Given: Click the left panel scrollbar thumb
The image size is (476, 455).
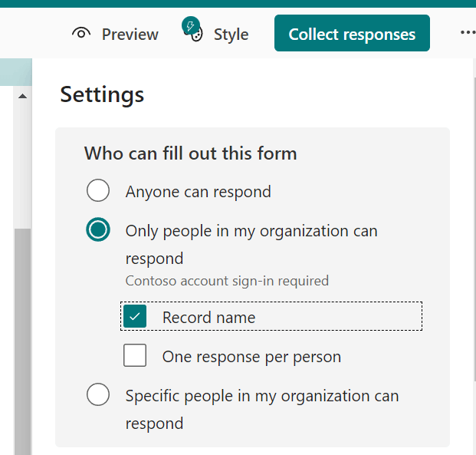Looking at the screenshot, I should pyautogui.click(x=22, y=341).
